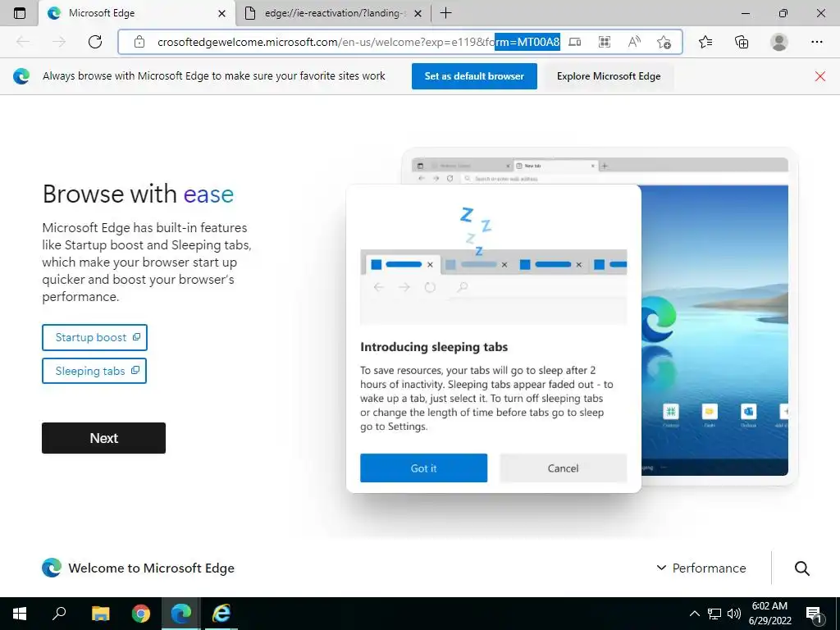Open the notification center icon
The width and height of the screenshot is (840, 630).
click(814, 614)
